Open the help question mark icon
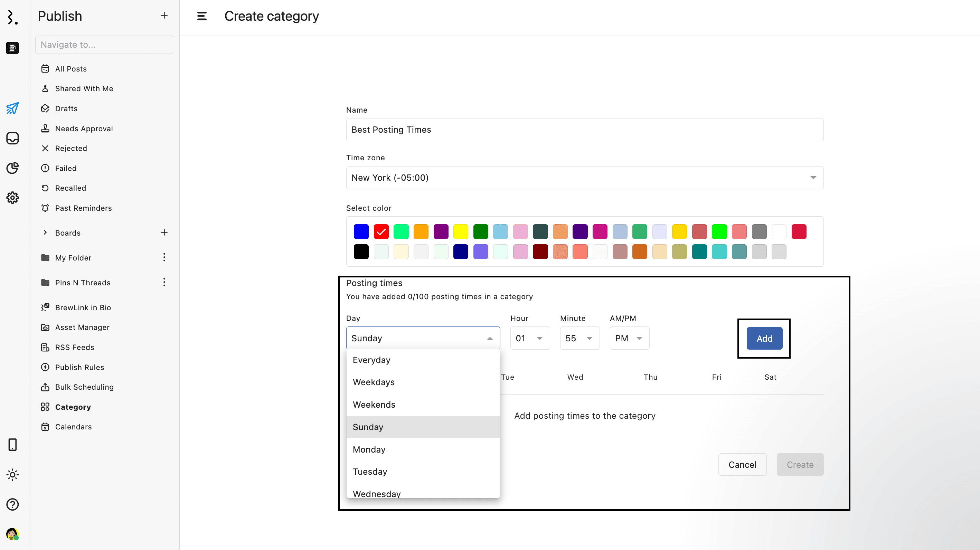Image resolution: width=980 pixels, height=550 pixels. [x=12, y=504]
